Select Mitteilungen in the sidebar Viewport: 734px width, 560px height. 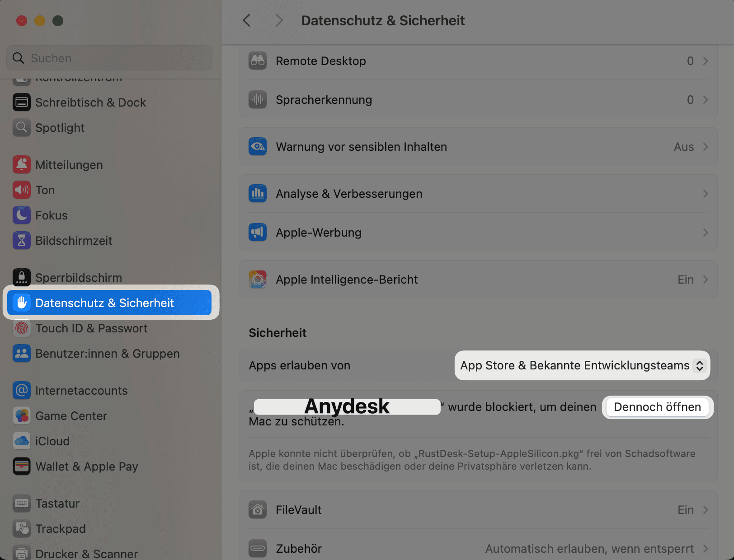pyautogui.click(x=109, y=165)
